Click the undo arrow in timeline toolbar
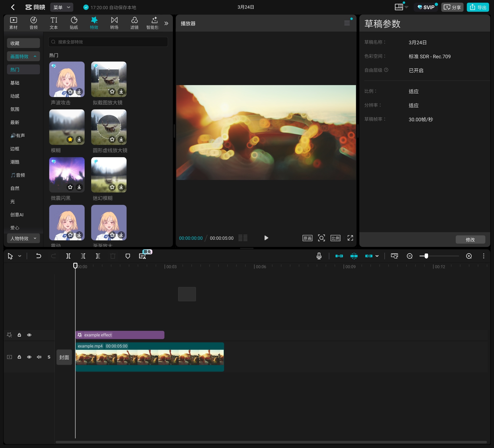Screen dimensions: 494x448 (x=38, y=256)
